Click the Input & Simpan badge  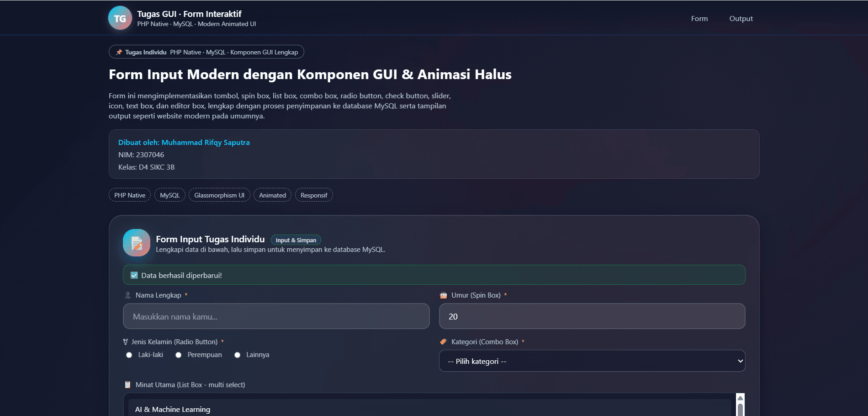click(x=296, y=240)
